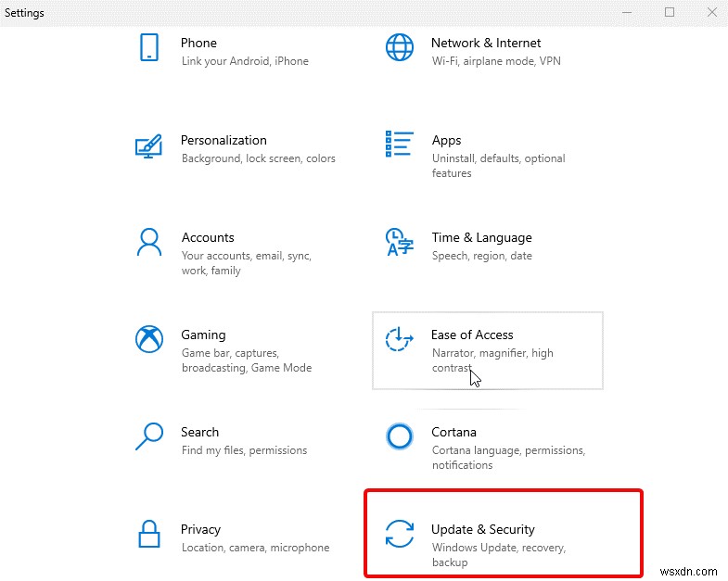Select the Personalization paintbrush icon
This screenshot has width=728, height=581.
pyautogui.click(x=148, y=146)
